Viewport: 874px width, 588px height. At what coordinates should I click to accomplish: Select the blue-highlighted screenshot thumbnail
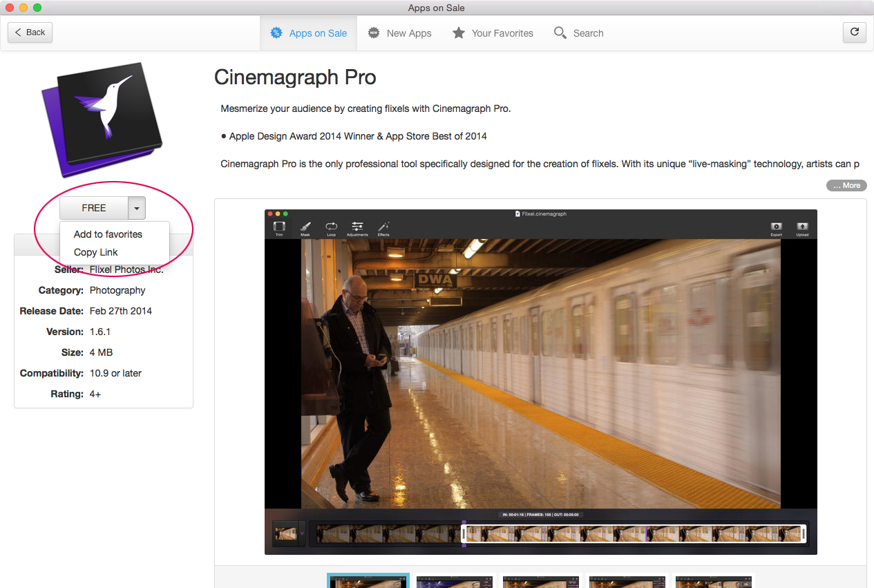pos(368,580)
